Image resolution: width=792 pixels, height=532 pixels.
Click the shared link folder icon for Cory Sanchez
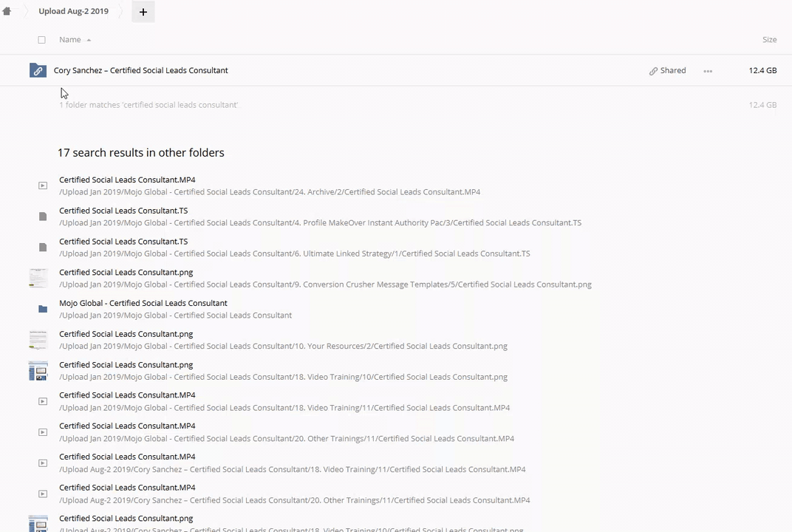(x=38, y=70)
